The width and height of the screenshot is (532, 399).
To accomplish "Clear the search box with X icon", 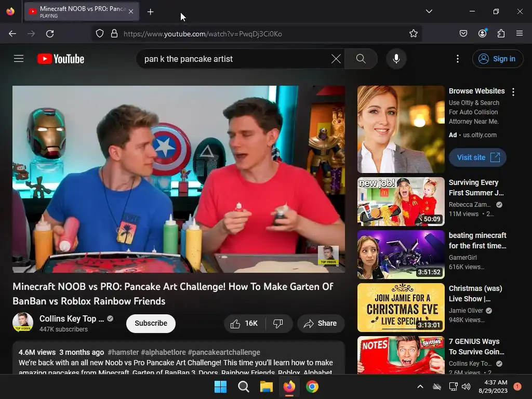I will coord(336,59).
